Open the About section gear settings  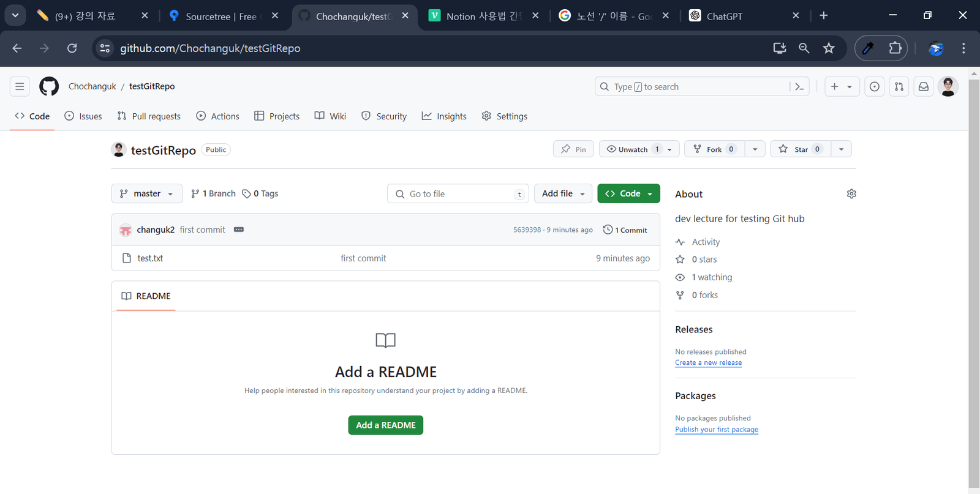(x=851, y=194)
